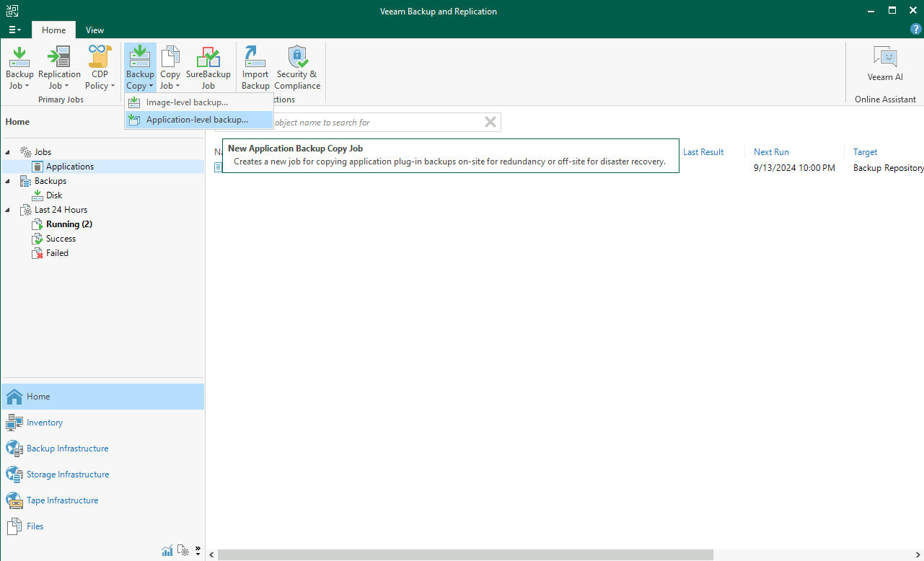
Task: Go to the Inventory view
Action: click(x=45, y=423)
